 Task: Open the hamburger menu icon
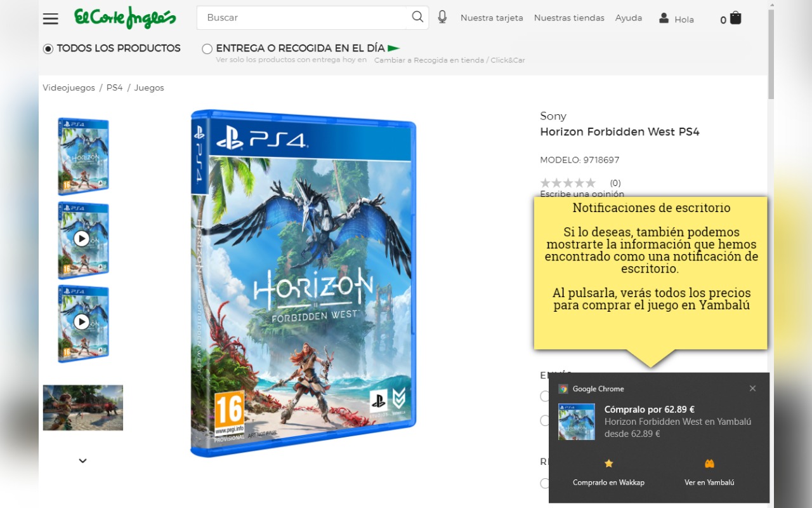[x=51, y=18]
